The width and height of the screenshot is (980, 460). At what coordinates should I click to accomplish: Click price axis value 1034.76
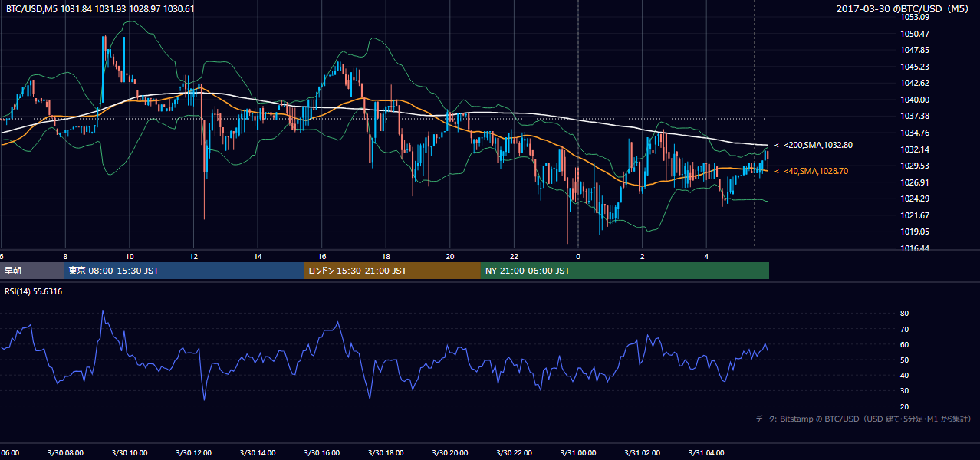[915, 133]
